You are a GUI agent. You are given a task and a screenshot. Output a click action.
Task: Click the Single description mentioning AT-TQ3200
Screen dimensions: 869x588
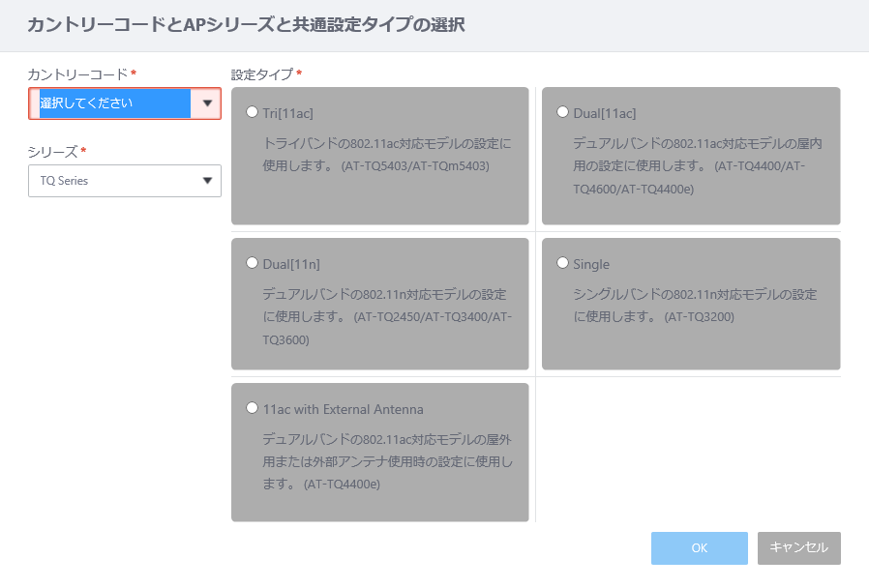pos(695,306)
